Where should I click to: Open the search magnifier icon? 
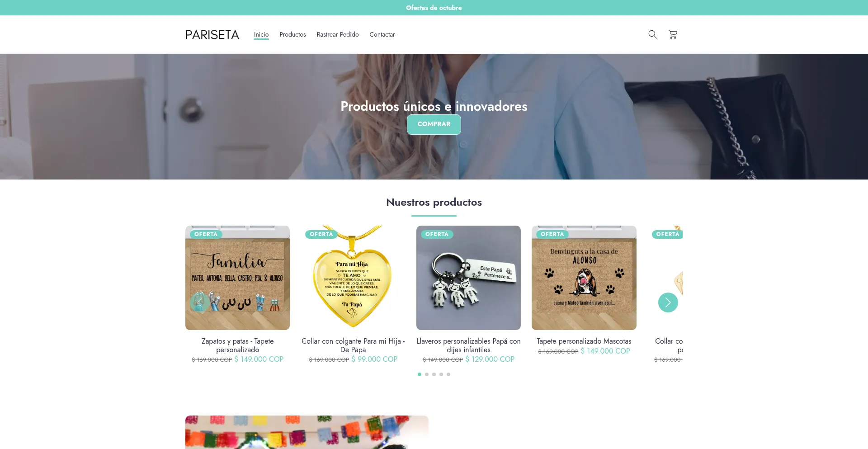point(652,34)
